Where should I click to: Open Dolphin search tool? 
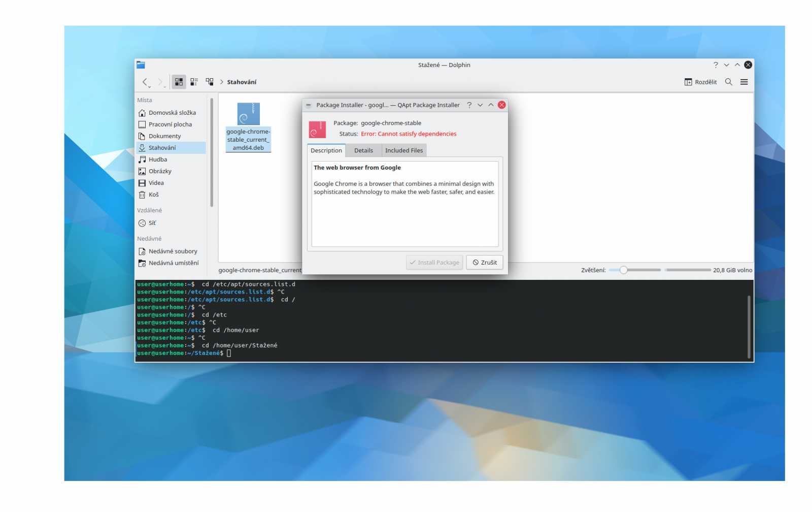(x=729, y=82)
